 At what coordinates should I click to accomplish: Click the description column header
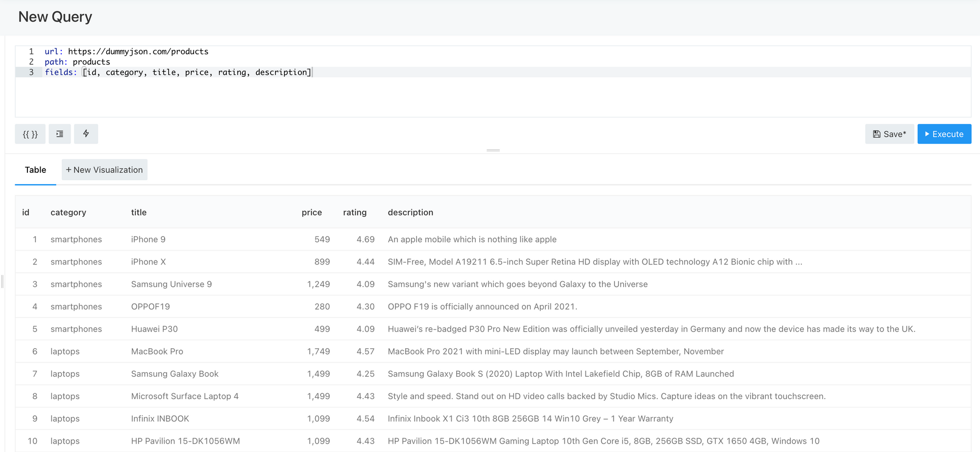click(411, 212)
